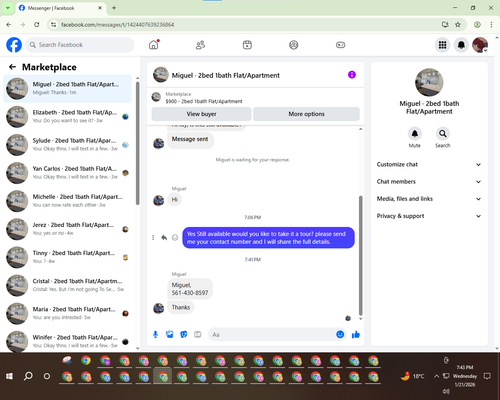Expand Media, files and links section
This screenshot has height=400, width=500.
click(x=429, y=199)
